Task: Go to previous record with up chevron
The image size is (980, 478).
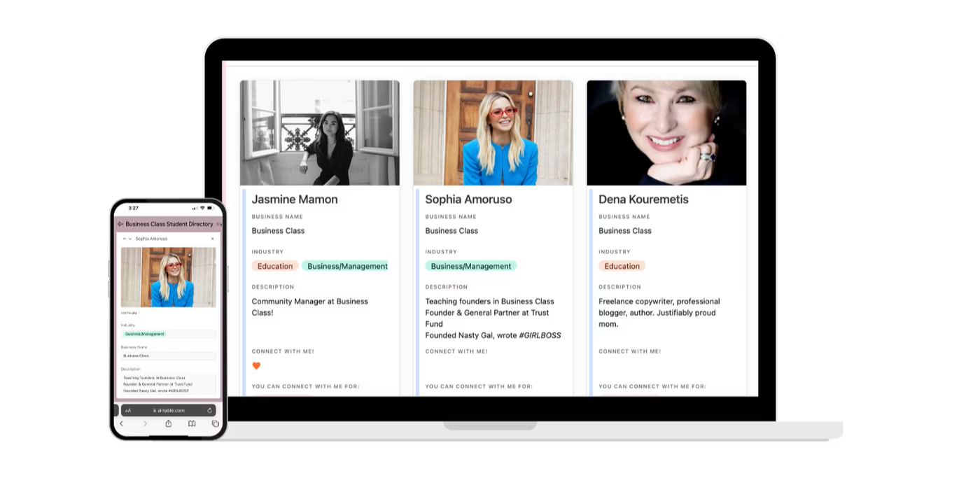Action: click(124, 239)
